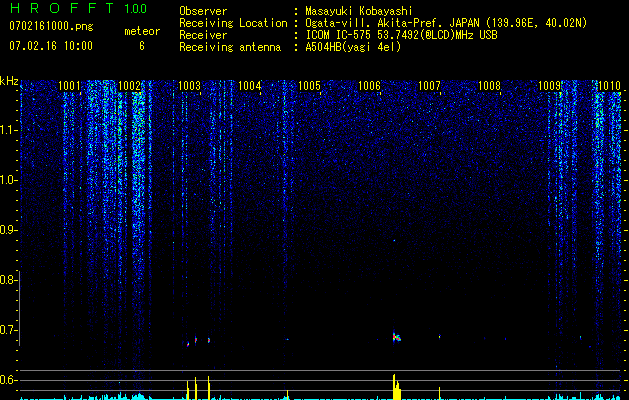Click the 1003 time marker
Screen dimensions: 629x400
click(x=189, y=85)
